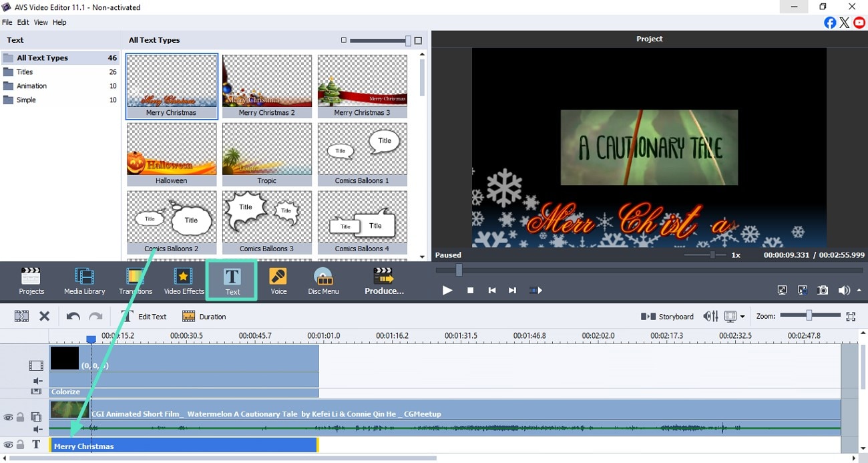This screenshot has height=463, width=868.
Task: Click the detach preview window icon
Action: [x=803, y=290]
